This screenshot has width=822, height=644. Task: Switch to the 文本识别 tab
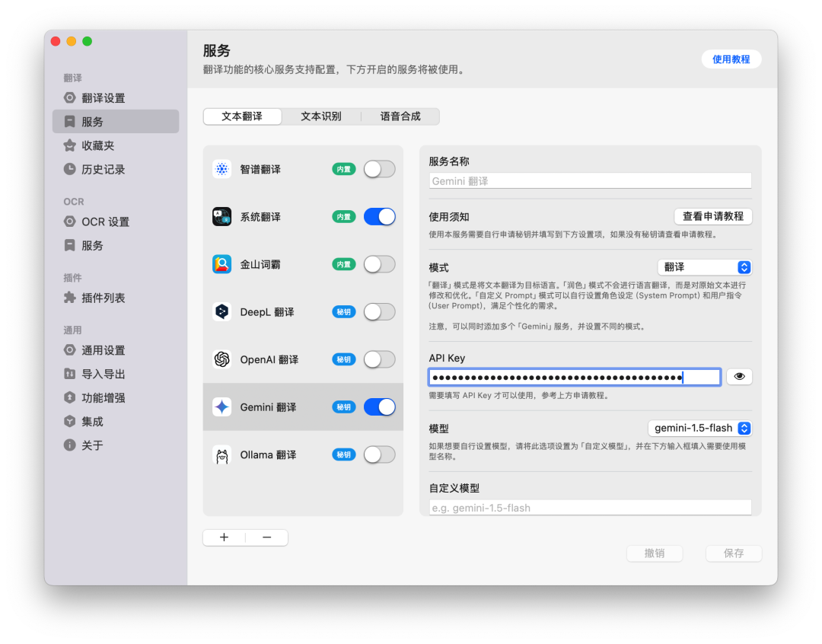tap(320, 116)
